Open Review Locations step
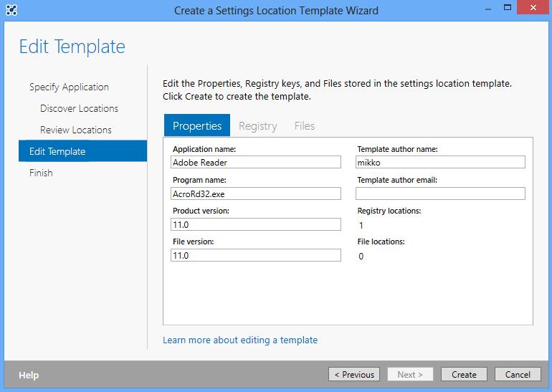The image size is (552, 392). click(x=76, y=130)
